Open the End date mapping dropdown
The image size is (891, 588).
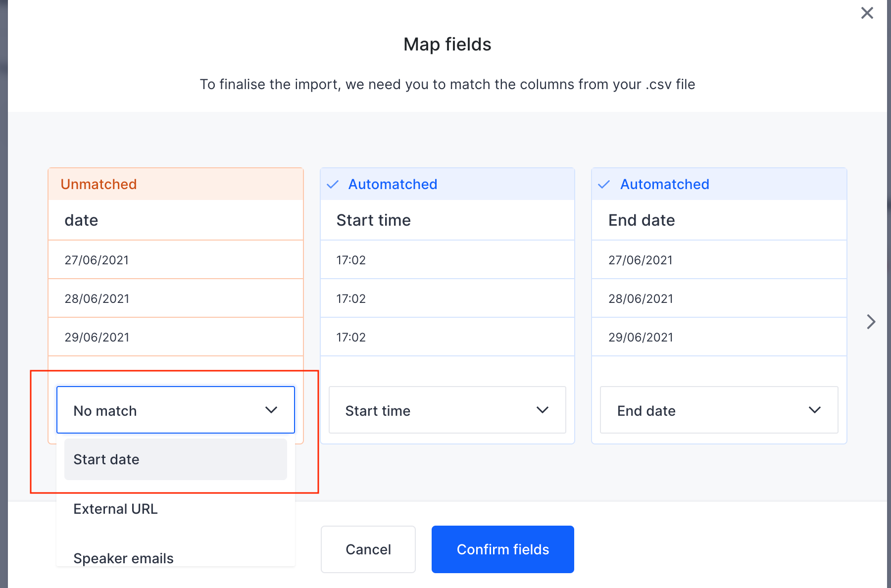pyautogui.click(x=719, y=410)
